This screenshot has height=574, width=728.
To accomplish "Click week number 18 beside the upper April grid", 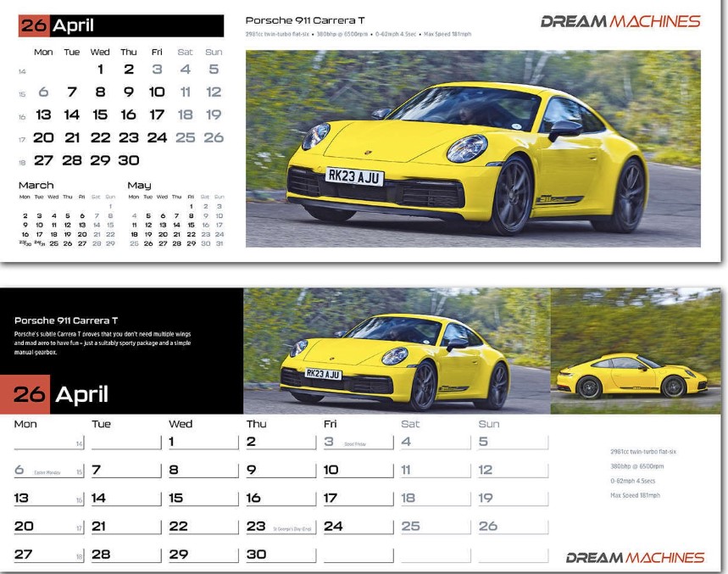I will coord(22,163).
